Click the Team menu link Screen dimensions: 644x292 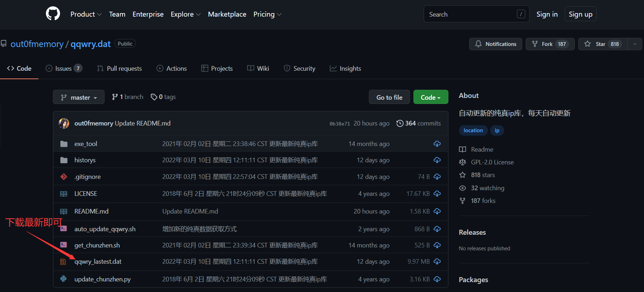[x=117, y=14]
